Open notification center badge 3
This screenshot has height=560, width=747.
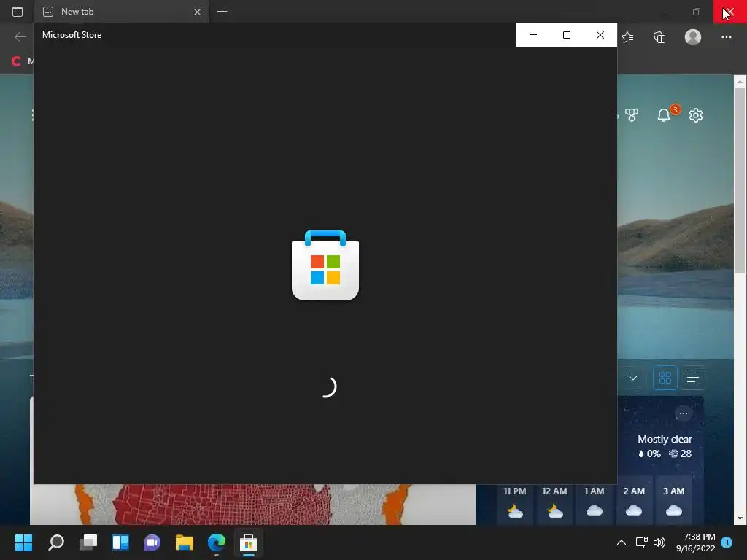click(727, 542)
